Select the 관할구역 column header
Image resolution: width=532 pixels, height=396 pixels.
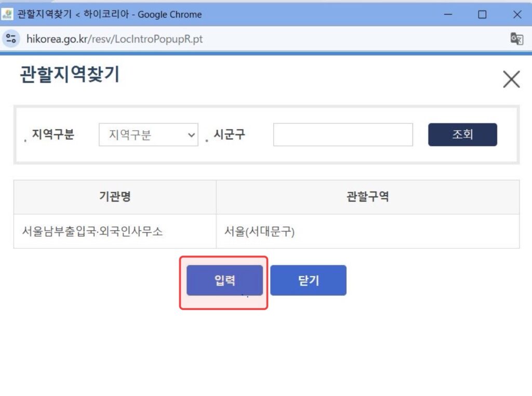click(368, 197)
